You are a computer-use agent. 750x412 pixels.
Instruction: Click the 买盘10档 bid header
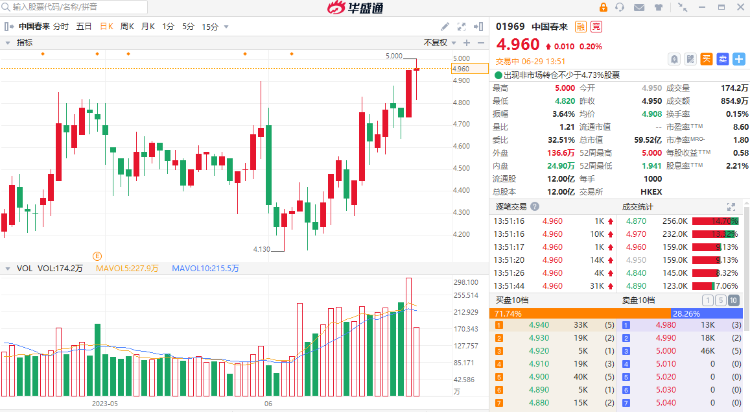(512, 301)
